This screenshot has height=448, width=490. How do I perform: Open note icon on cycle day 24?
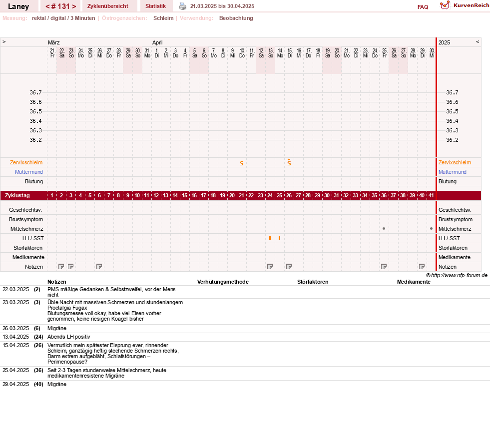pyautogui.click(x=270, y=267)
